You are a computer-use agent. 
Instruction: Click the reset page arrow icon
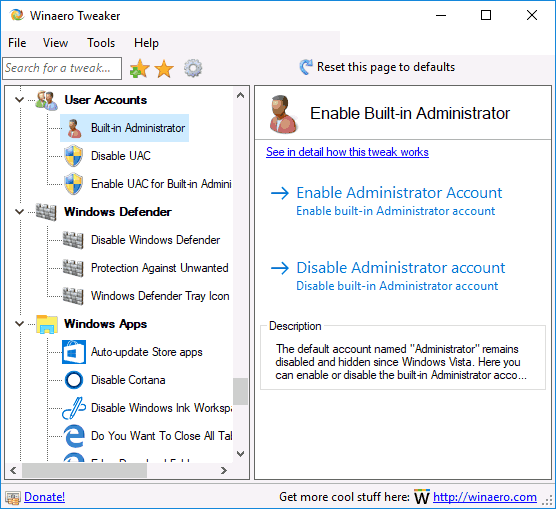[x=306, y=67]
